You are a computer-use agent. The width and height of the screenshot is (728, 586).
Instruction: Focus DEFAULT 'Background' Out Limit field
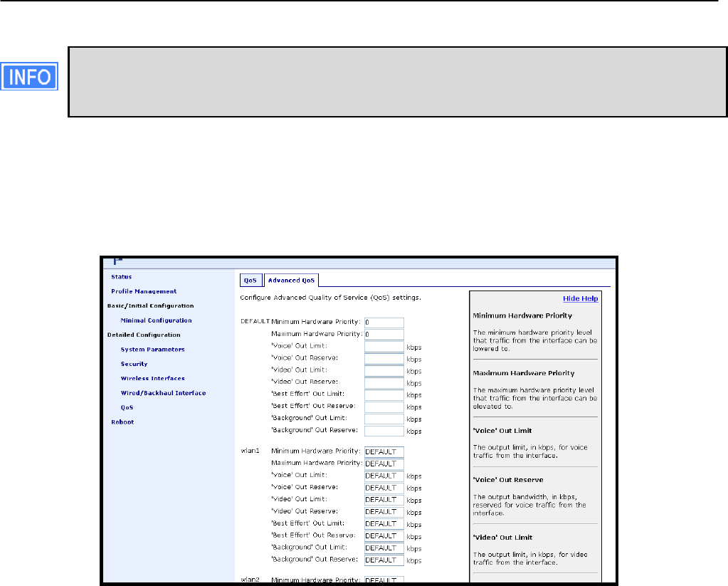384,419
